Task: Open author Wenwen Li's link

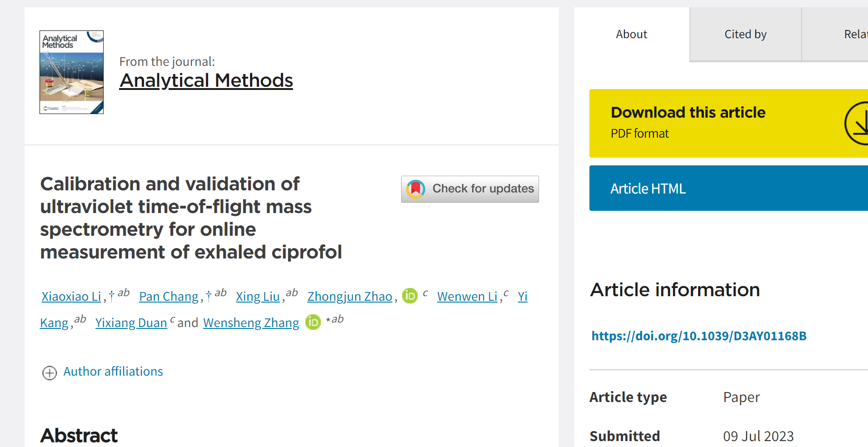Action: click(x=467, y=297)
